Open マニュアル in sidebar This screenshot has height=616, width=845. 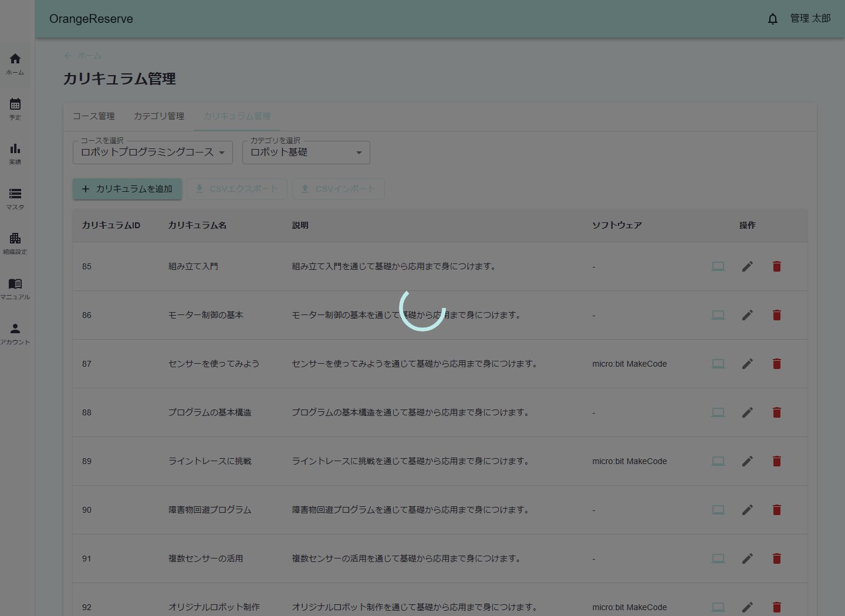click(15, 289)
